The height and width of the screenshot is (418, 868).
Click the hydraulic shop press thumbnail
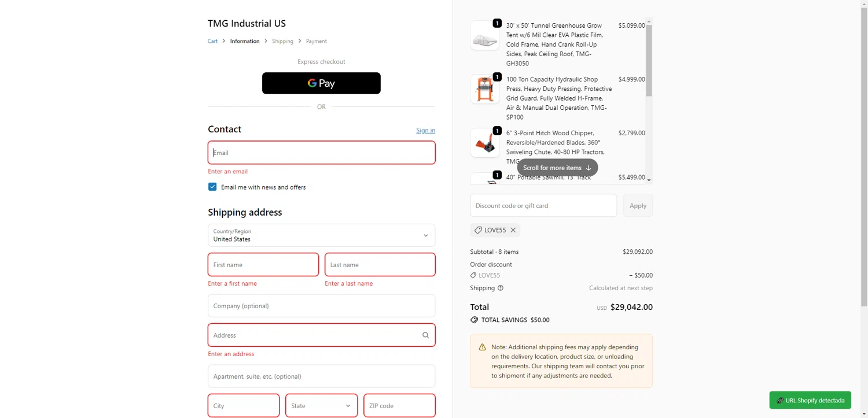(485, 89)
